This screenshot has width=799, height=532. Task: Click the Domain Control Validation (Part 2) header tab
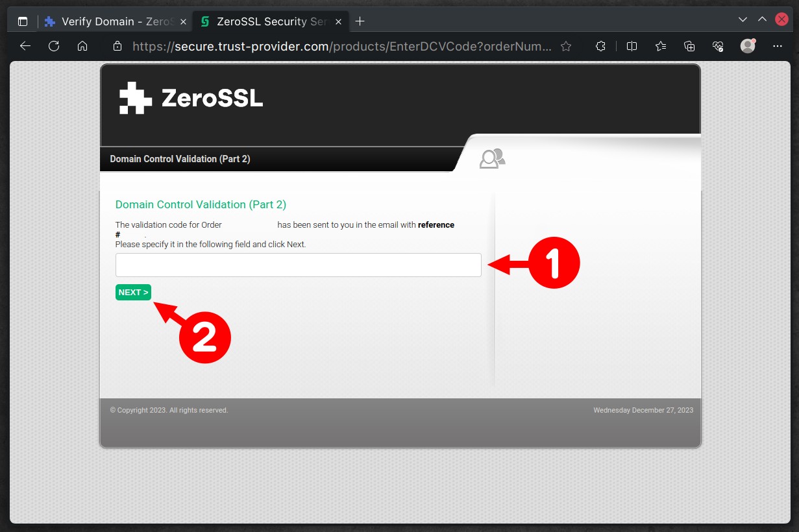[180, 159]
